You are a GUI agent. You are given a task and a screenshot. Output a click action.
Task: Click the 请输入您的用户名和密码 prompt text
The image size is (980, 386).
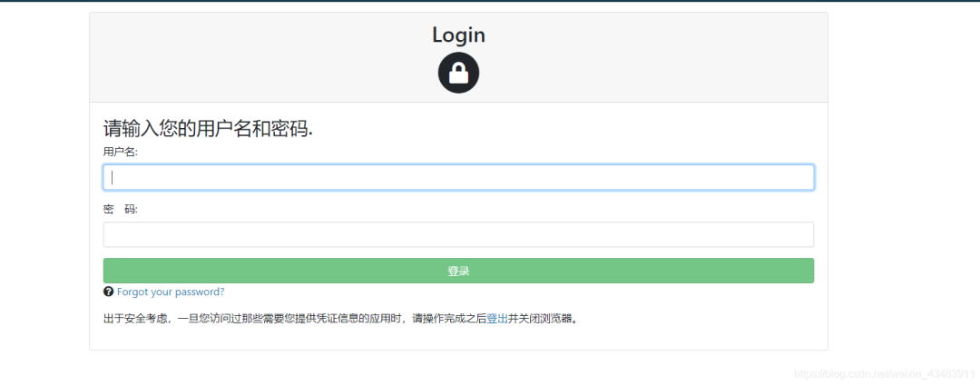[208, 129]
